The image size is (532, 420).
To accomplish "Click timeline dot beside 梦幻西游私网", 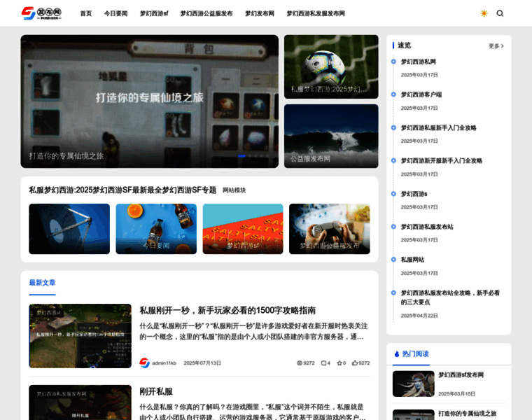I will tap(393, 62).
